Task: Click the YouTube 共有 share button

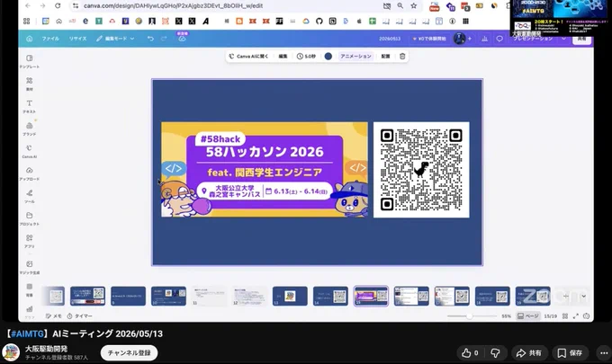Action: pos(529,353)
